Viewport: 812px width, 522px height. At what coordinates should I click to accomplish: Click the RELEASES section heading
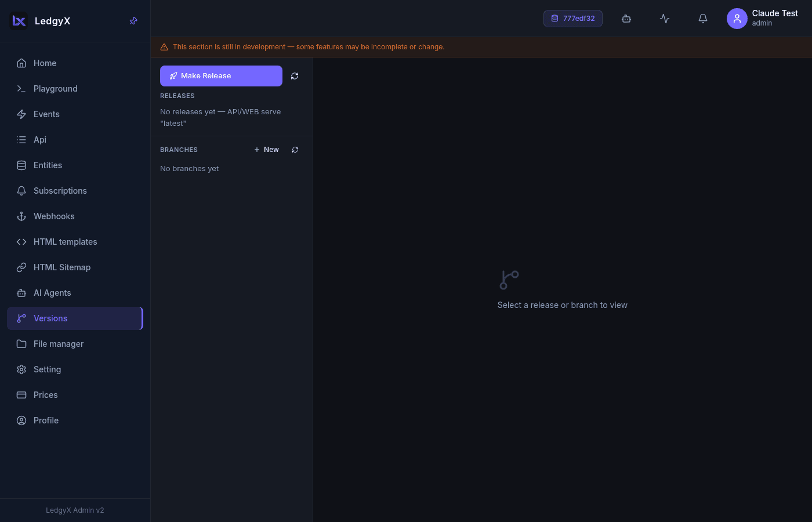point(177,96)
